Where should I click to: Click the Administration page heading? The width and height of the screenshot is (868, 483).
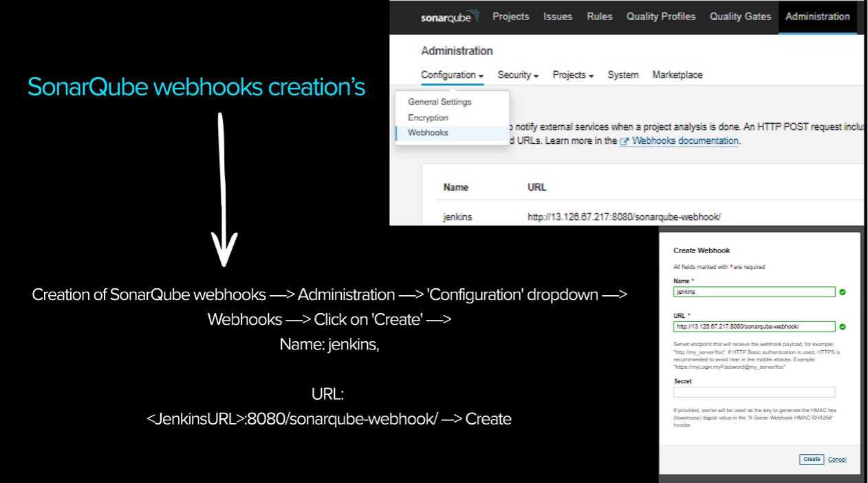click(457, 51)
